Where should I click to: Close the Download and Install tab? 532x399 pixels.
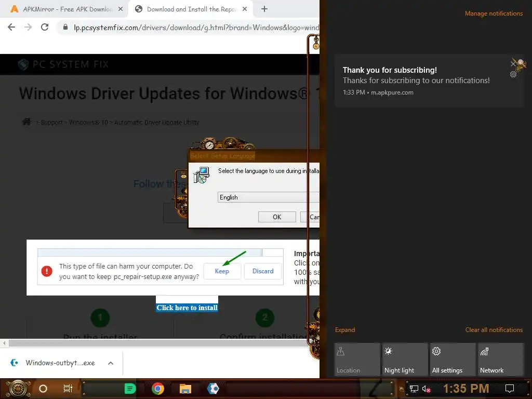coord(245,9)
